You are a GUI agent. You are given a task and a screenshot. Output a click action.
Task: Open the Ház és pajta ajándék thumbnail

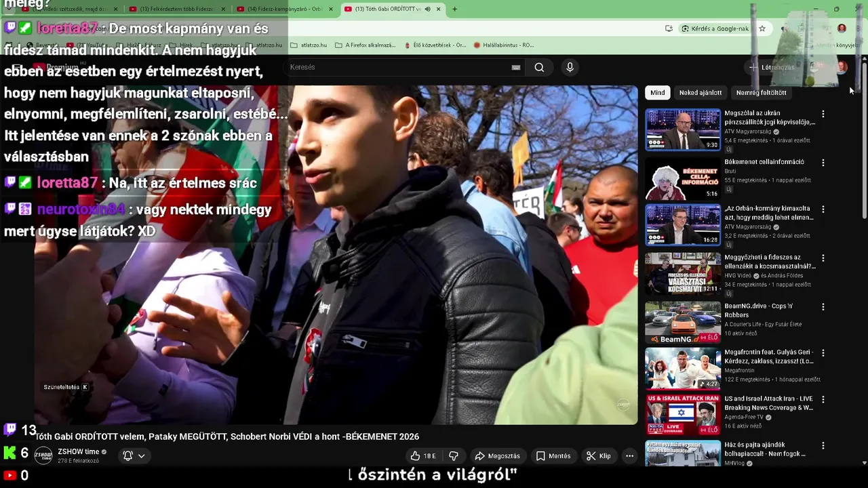click(683, 453)
